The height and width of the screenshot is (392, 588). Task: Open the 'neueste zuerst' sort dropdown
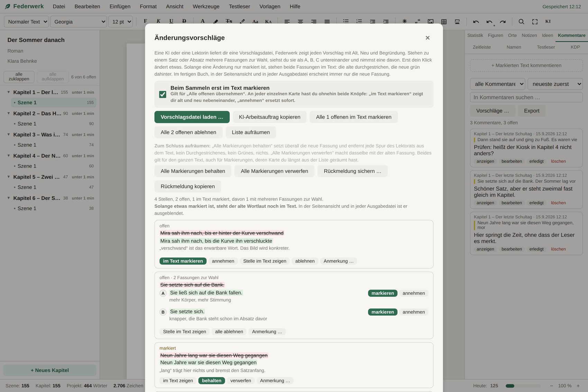pyautogui.click(x=555, y=84)
